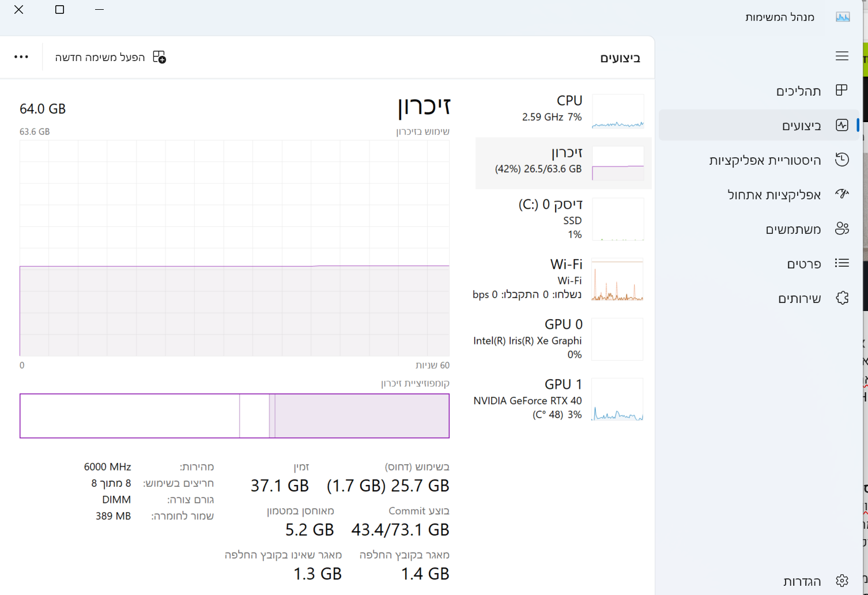This screenshot has height=595, width=868.
Task: Click the hardware reserved value 389 MB
Action: pyautogui.click(x=113, y=516)
